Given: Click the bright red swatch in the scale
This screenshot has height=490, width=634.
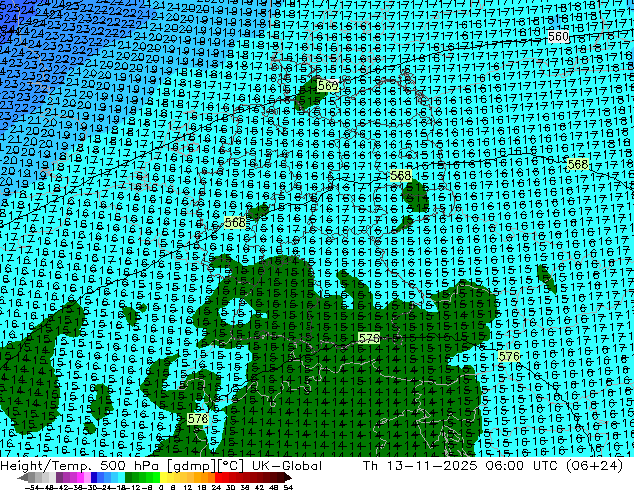Looking at the screenshot, I should pos(218,478).
